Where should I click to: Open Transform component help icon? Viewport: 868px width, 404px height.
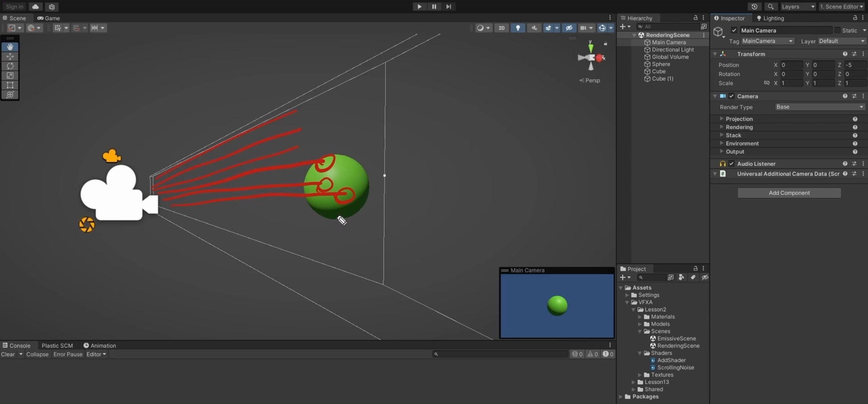coord(845,54)
